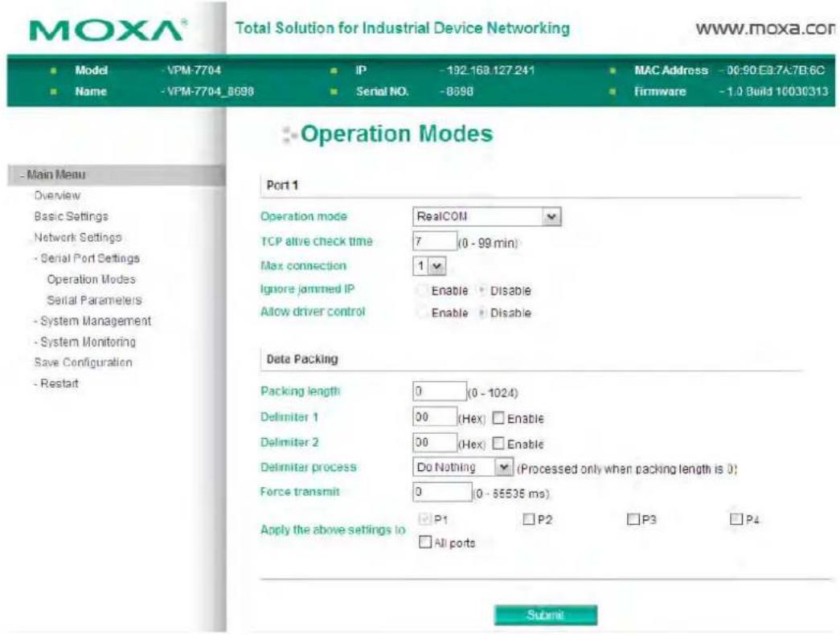The height and width of the screenshot is (635, 840).
Task: Open the Delimiter process dropdown
Action: (463, 467)
